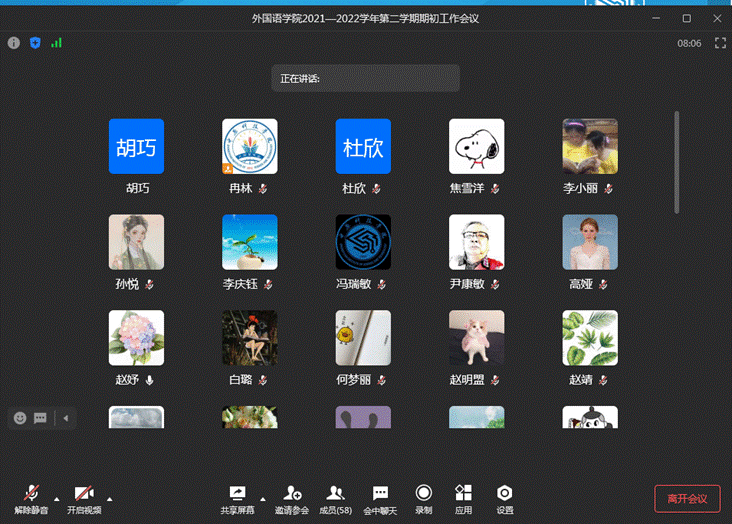This screenshot has width=732, height=524.
Task: Open the emoji reactions smiley icon
Action: click(20, 418)
